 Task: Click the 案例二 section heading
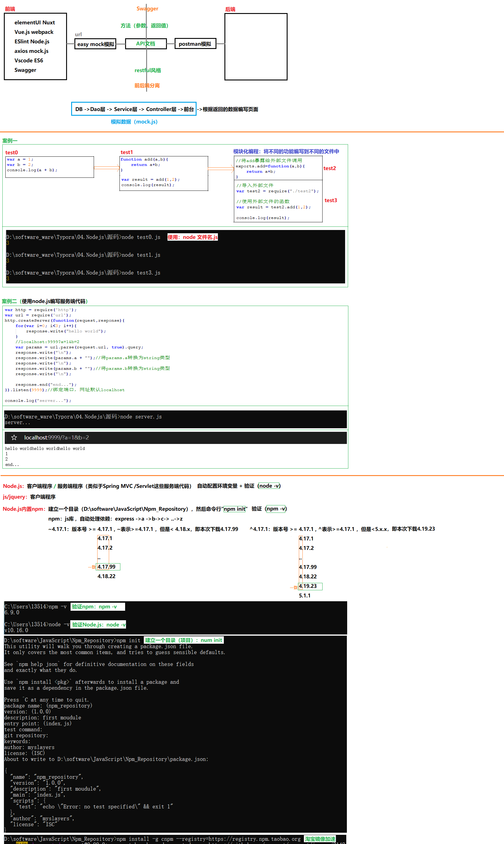44,301
